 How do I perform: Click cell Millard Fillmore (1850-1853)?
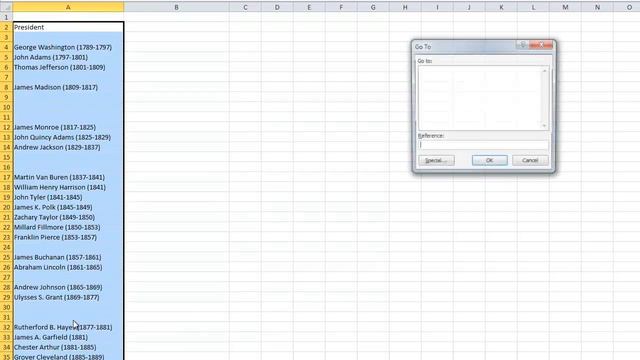(68, 227)
